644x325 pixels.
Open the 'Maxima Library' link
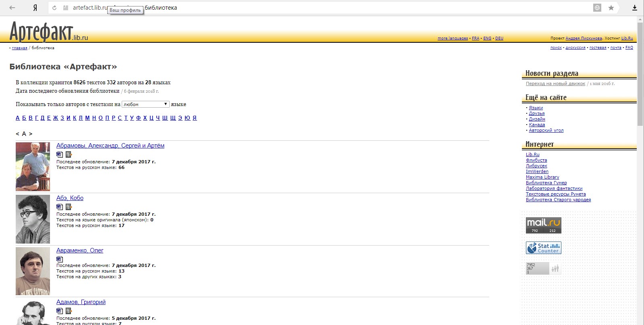(542, 177)
